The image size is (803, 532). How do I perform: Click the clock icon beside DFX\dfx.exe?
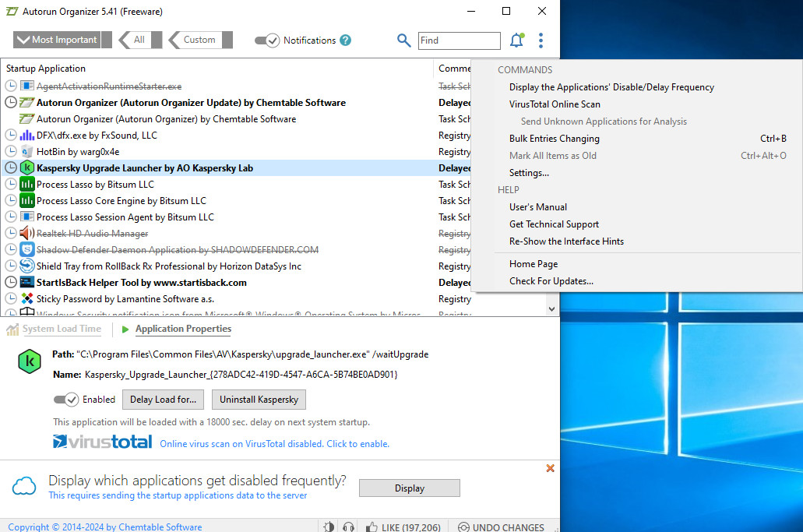coord(11,136)
